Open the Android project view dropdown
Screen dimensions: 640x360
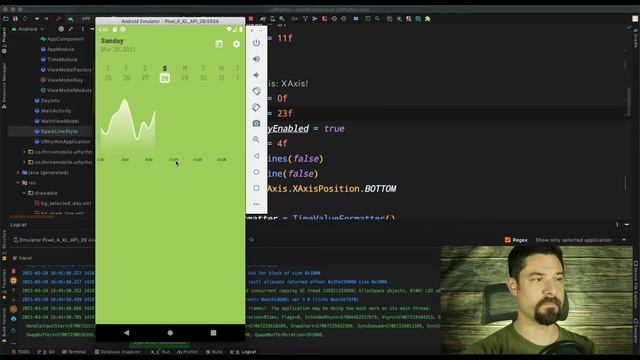(28, 29)
